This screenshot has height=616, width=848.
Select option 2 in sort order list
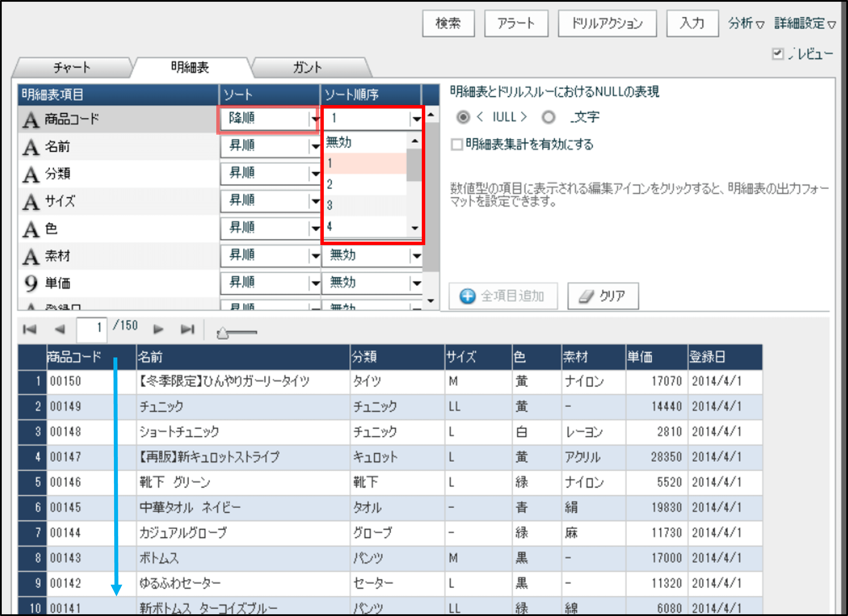[x=364, y=184]
